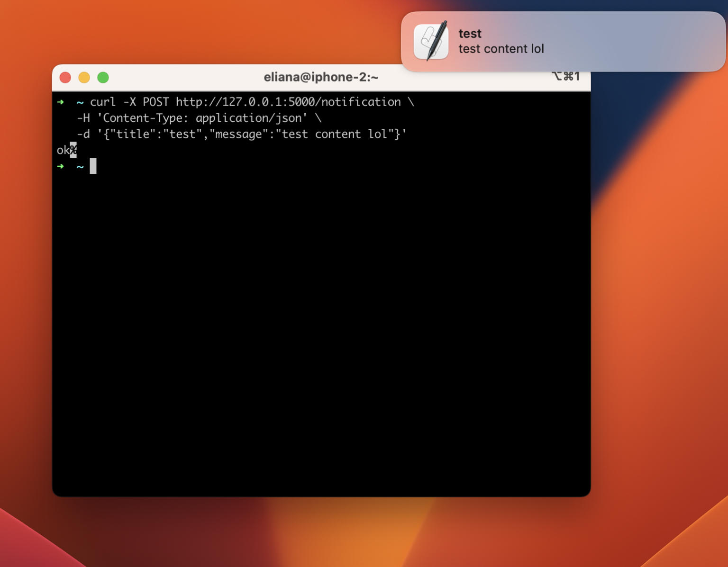Click the green prompt arrow in the terminal

(61, 101)
